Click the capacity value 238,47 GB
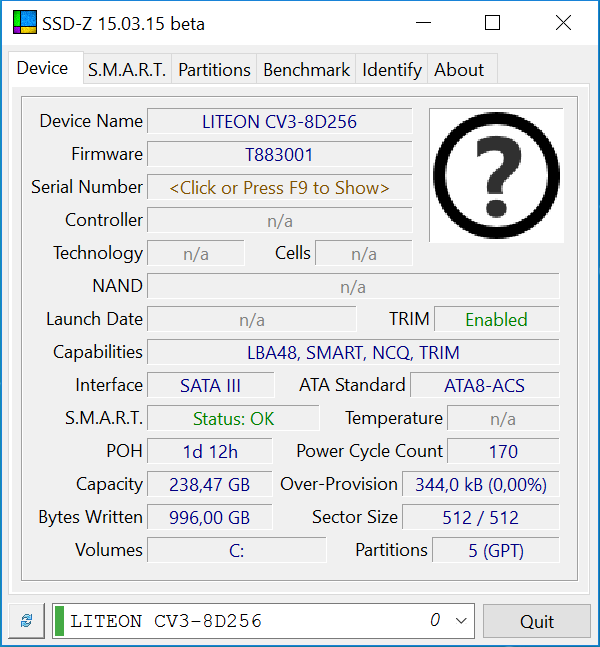The image size is (600, 647). pos(210,484)
